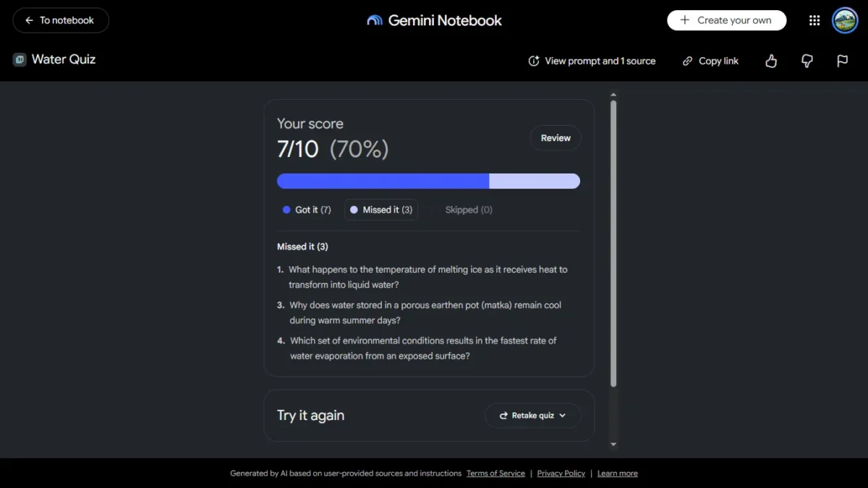Open the account profile avatar
868x488 pixels.
tap(845, 20)
